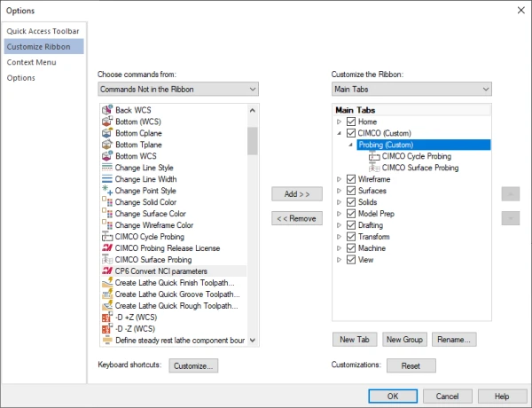The image size is (532, 408).
Task: Click the CP6 Convert NCI parameters icon
Action: tap(106, 271)
